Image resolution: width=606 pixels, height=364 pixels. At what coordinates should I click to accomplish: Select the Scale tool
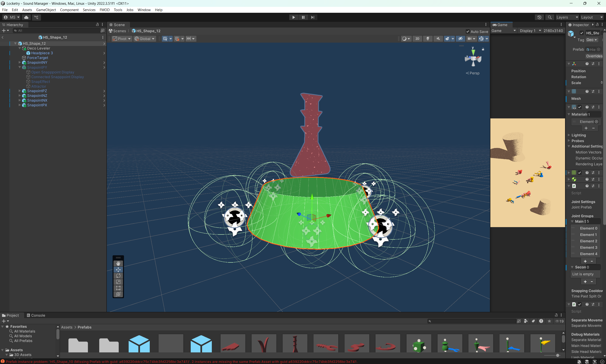[x=118, y=282]
